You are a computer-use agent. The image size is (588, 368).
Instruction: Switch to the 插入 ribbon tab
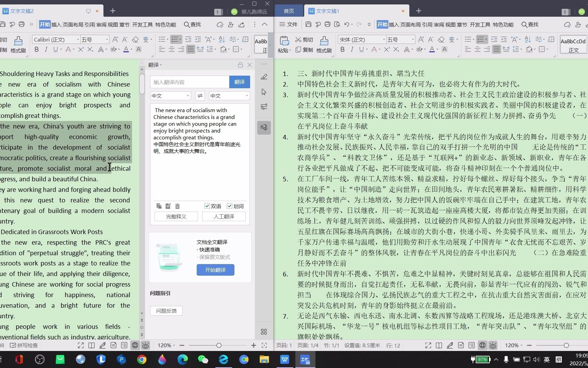point(394,25)
